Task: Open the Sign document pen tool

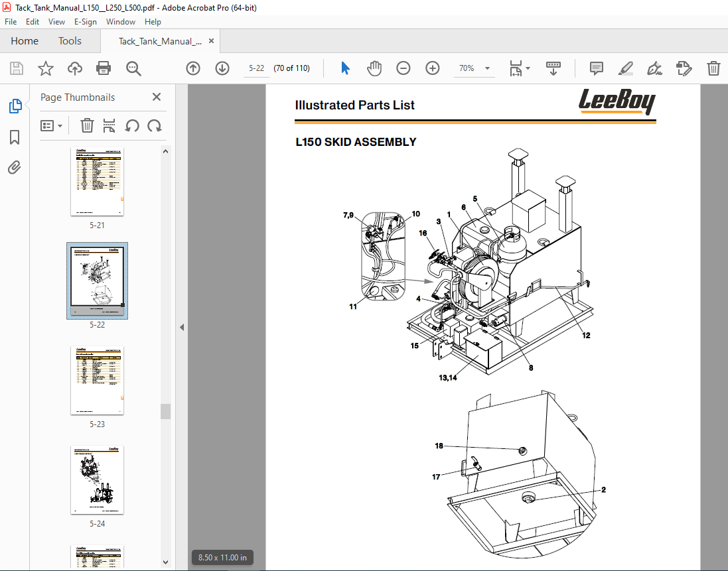Action: tap(654, 69)
